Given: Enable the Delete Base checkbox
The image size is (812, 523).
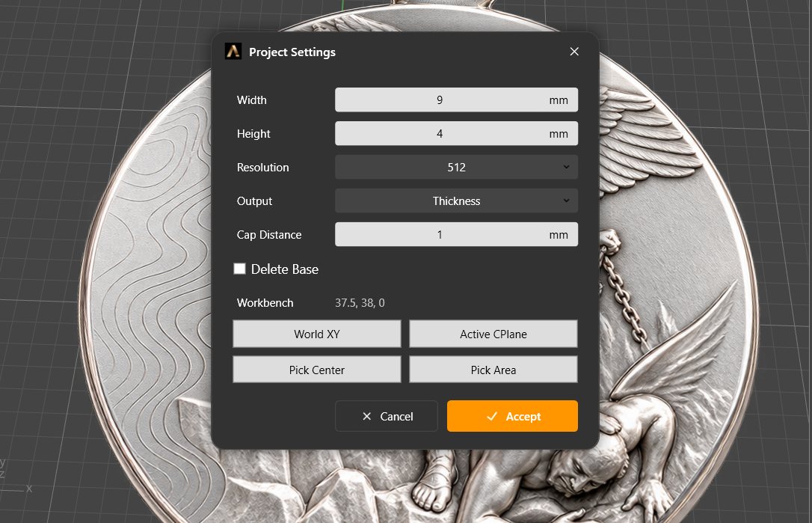Looking at the screenshot, I should [x=239, y=269].
